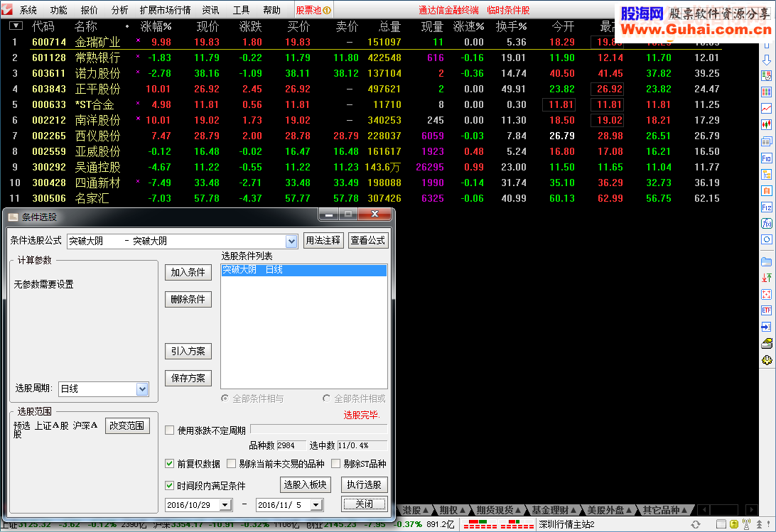Image resolution: width=776 pixels, height=532 pixels.
Task: Click the TDX red logo top-left
Action: 7,9
